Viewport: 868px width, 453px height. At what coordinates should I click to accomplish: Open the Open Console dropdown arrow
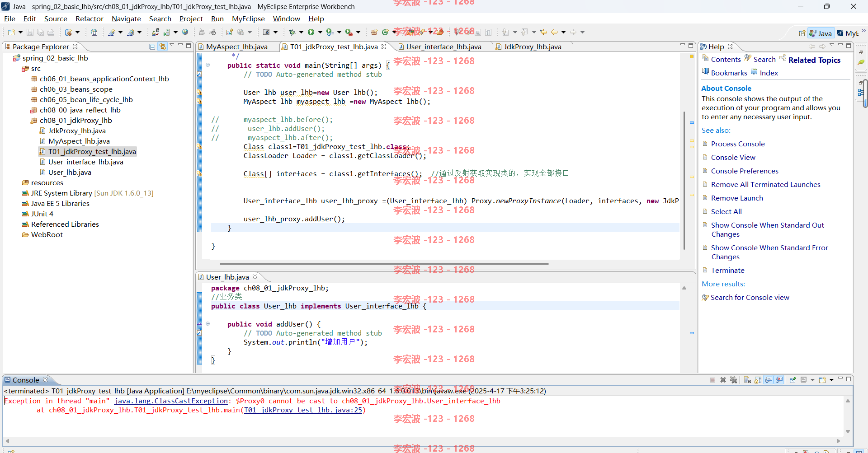tap(831, 380)
